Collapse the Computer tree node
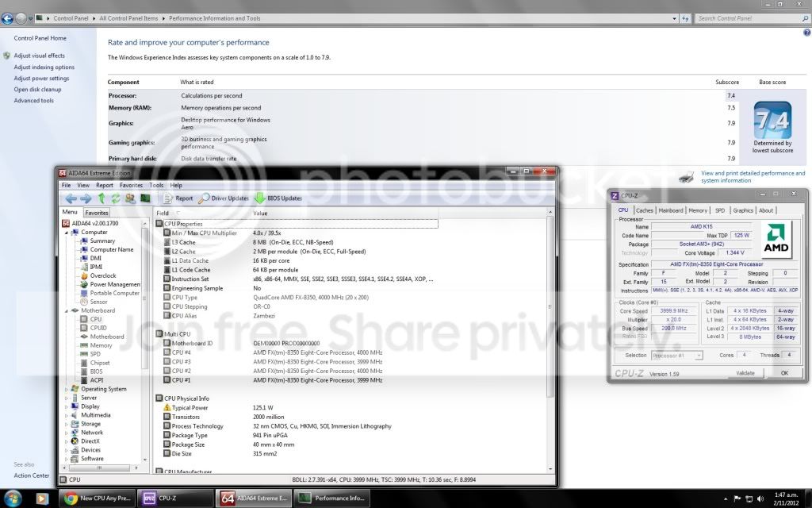812x508 pixels. coord(67,233)
